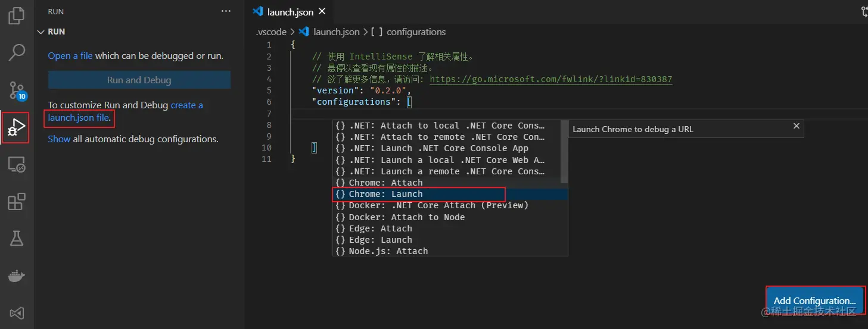Click the Add Configuration... button

[814, 301]
